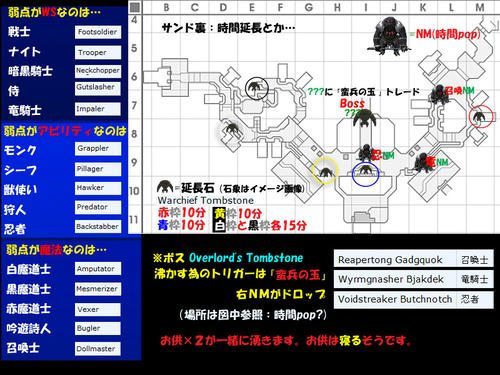This screenshot has width=500, height=375.
Task: Click the select-all corner of the spreadsheet
Action: coord(135,7)
